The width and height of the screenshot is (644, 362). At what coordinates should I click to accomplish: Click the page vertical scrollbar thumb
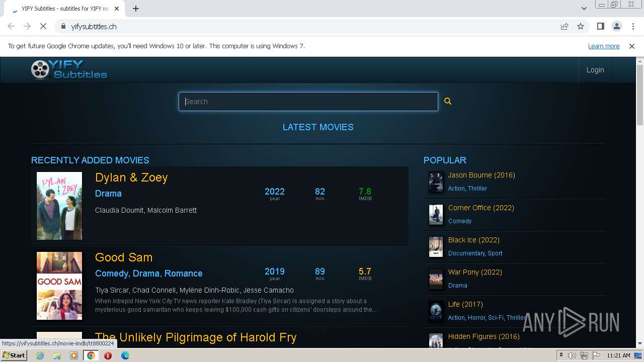coord(640,95)
